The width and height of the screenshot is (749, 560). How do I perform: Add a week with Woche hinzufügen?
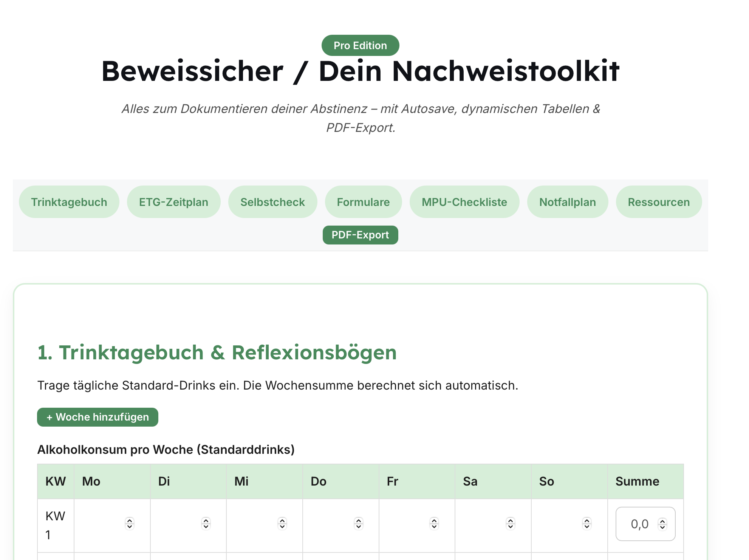(97, 417)
